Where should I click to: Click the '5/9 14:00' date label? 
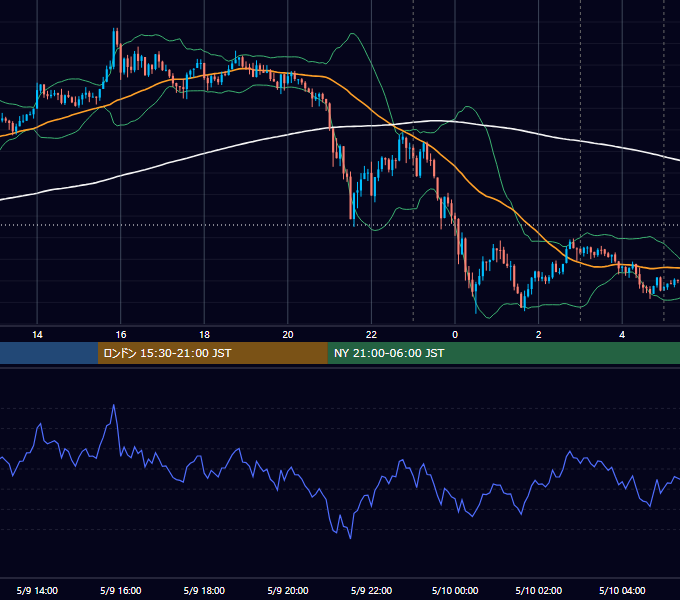click(x=37, y=590)
